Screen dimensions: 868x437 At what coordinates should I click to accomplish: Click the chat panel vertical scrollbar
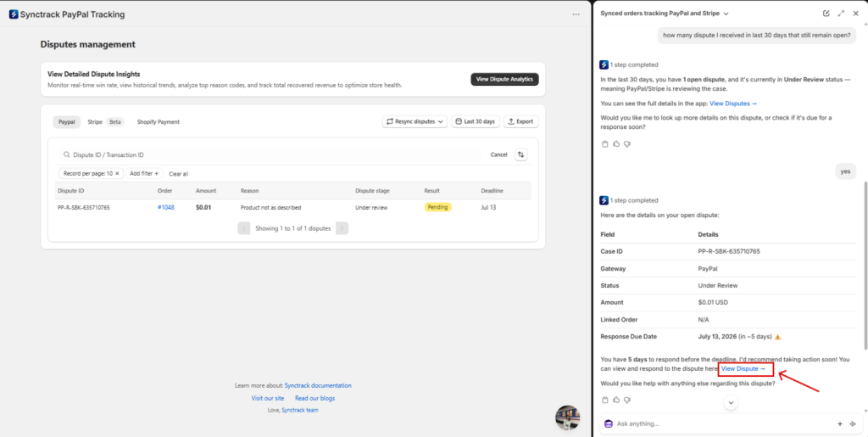(864, 266)
